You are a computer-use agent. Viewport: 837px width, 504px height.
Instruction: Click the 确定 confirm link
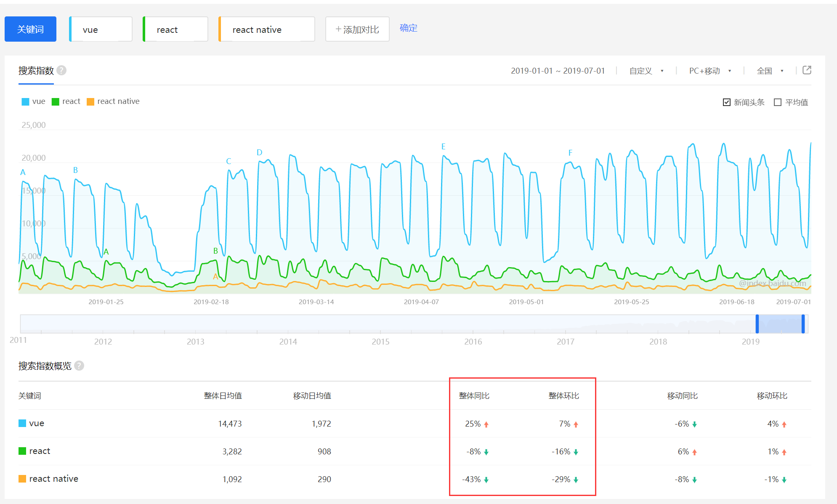pyautogui.click(x=408, y=28)
